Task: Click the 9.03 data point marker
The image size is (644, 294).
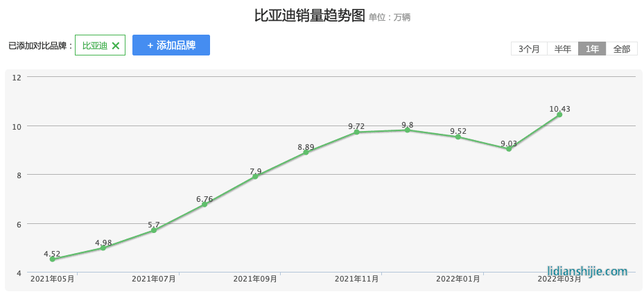Action: (509, 148)
